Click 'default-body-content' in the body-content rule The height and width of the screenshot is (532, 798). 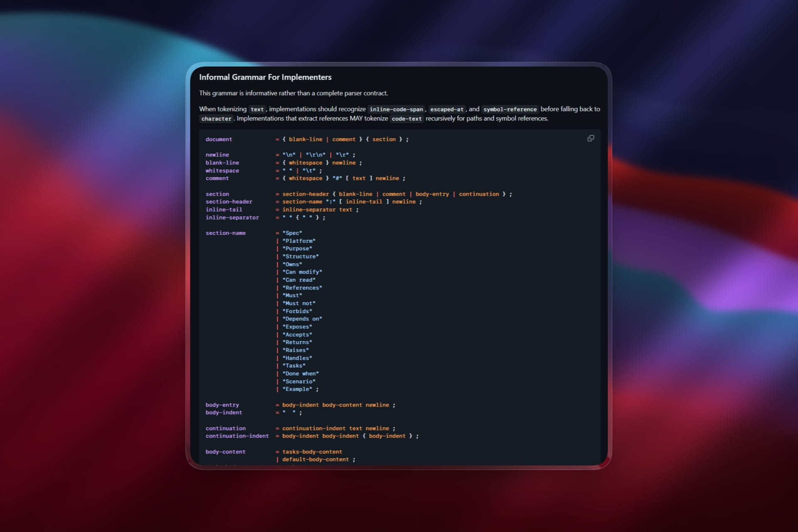tap(315, 460)
